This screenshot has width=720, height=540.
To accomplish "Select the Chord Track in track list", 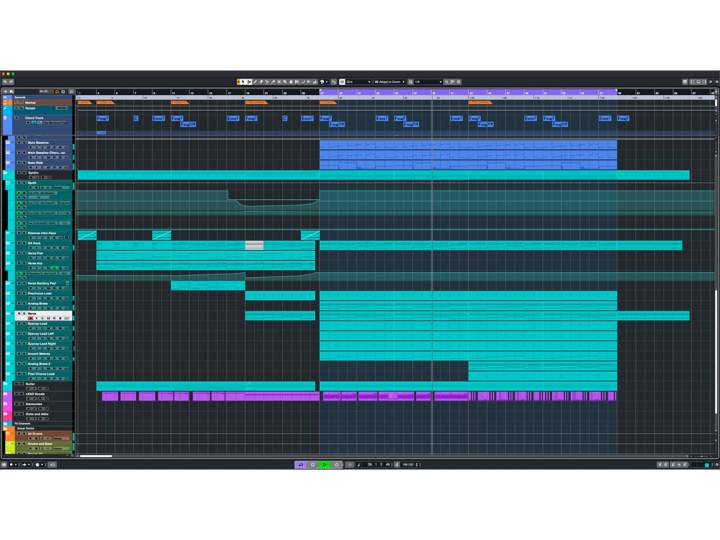I will (x=36, y=118).
